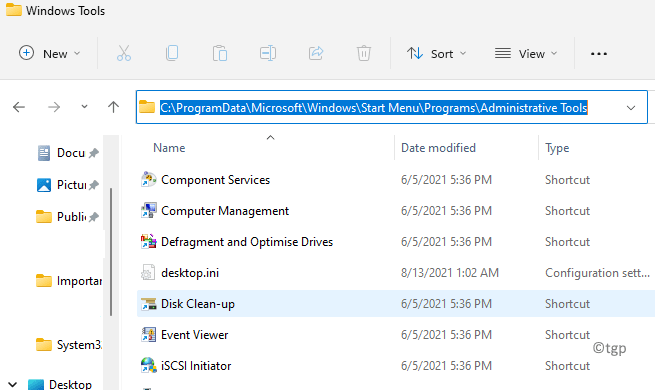Screen dimensions: 655x390
Task: Click the Configuration sett... type cell
Action: tap(597, 273)
